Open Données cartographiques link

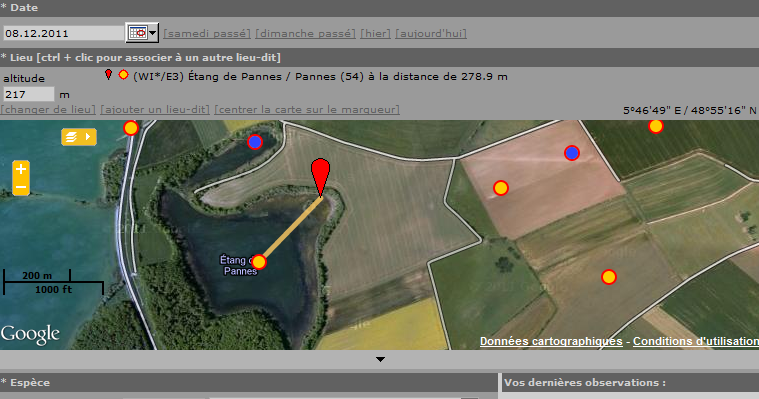click(x=551, y=341)
